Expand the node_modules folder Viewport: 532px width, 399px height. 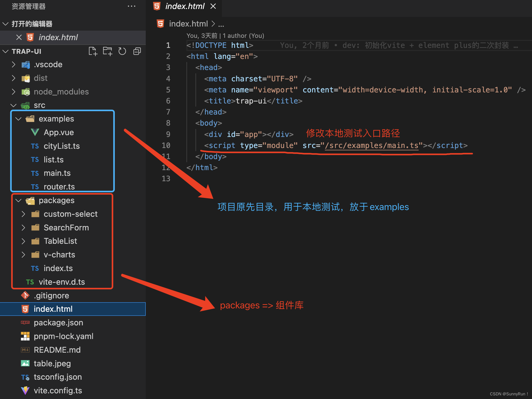(x=14, y=92)
